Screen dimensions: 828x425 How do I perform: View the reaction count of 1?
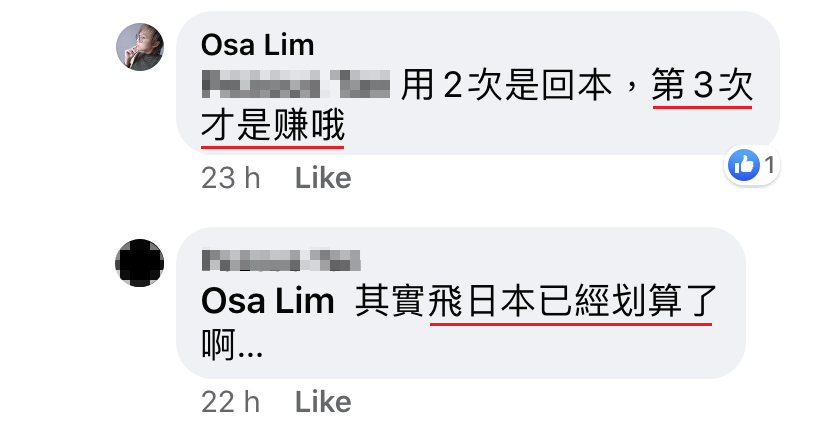[769, 165]
